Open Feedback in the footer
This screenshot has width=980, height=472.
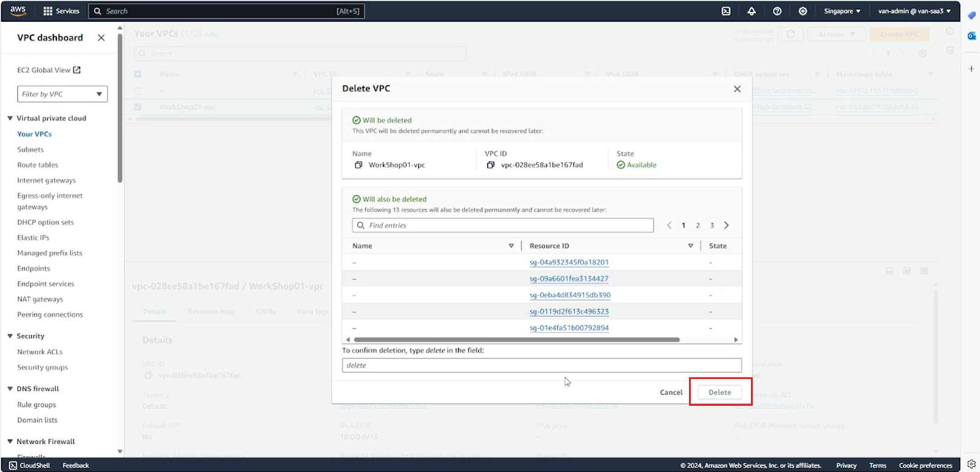pyautogui.click(x=76, y=465)
